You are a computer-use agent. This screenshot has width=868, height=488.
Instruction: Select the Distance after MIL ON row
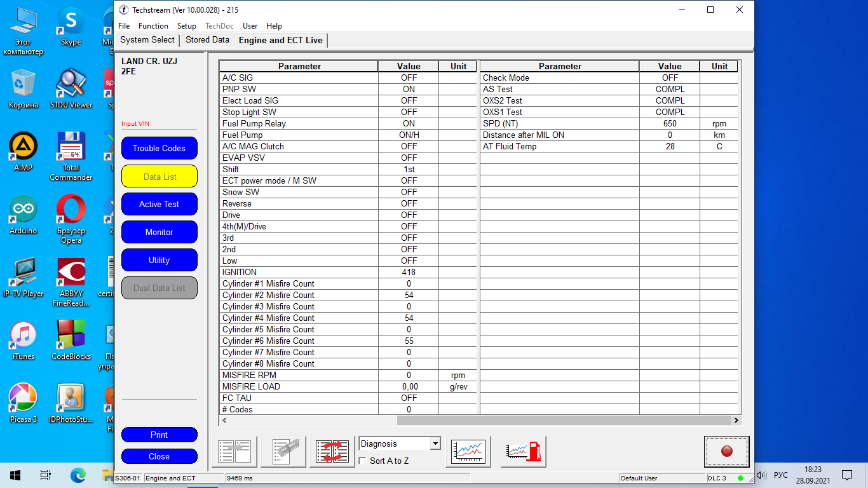[x=609, y=135]
